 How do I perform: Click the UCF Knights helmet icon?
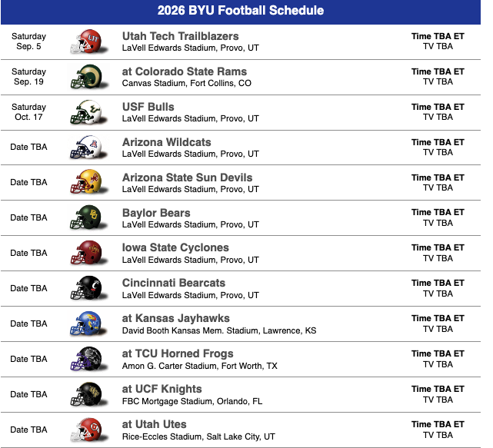coord(86,395)
